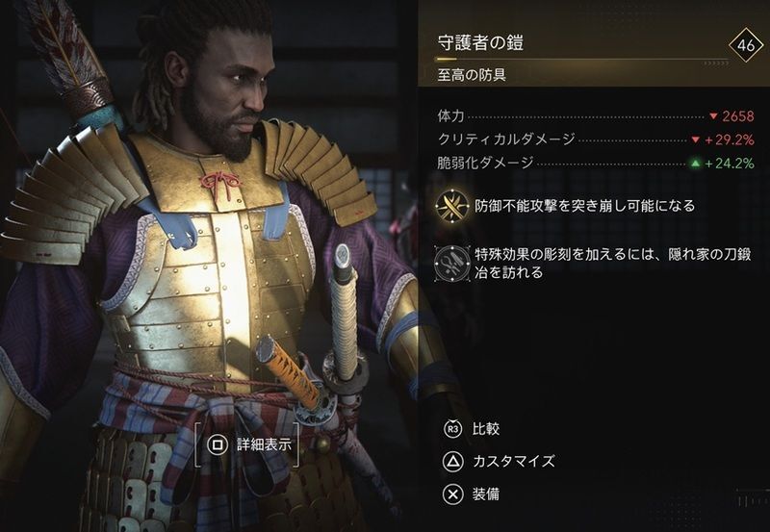Click the 体力 stat row
Screen dimensions: 770x532
click(596, 116)
